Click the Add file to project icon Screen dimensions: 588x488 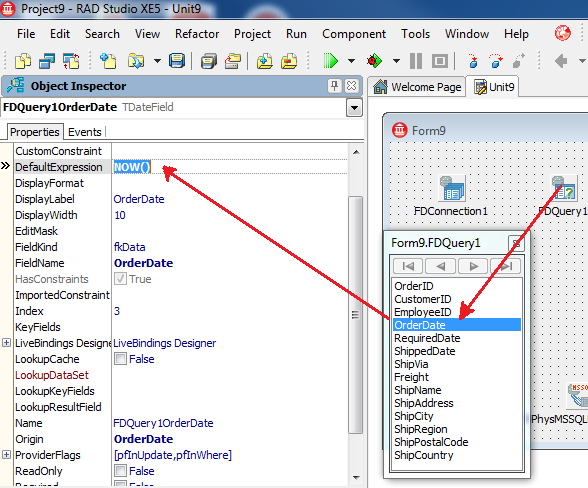point(265,61)
